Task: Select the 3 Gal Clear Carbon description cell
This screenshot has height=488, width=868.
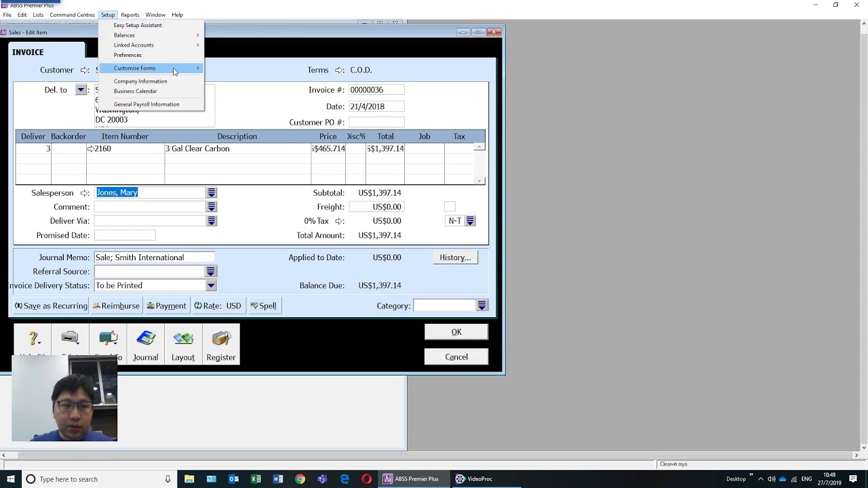Action: click(237, 148)
